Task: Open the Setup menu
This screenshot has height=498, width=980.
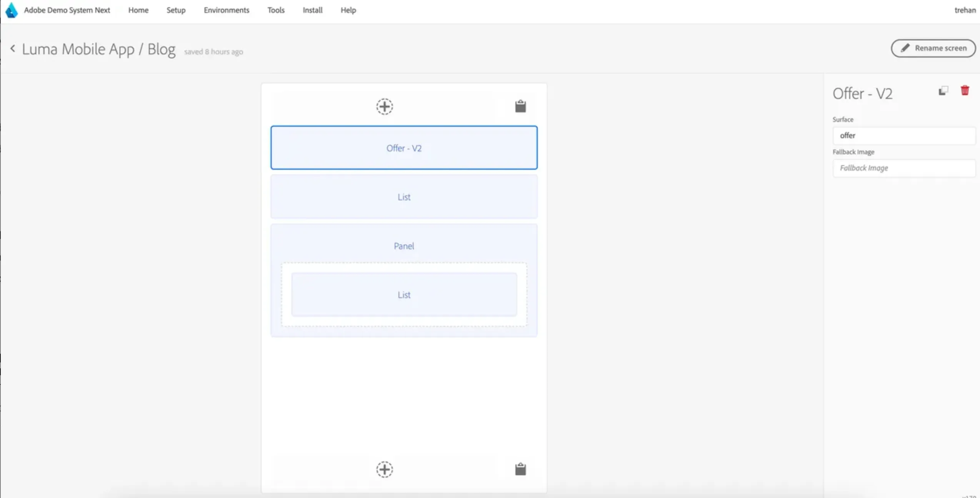Action: pyautogui.click(x=176, y=10)
